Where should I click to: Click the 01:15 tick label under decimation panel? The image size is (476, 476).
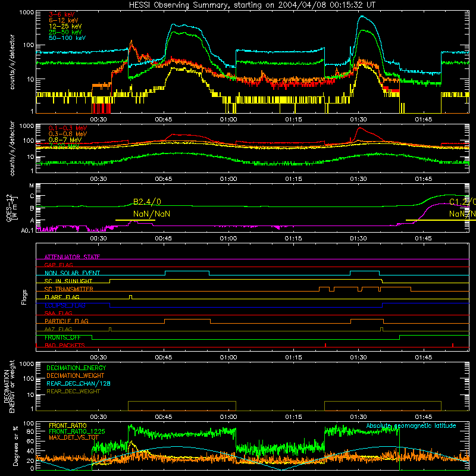coord(293,417)
